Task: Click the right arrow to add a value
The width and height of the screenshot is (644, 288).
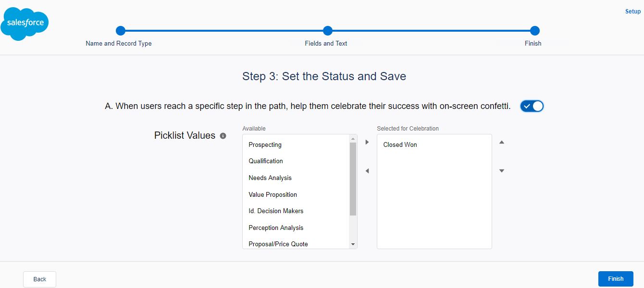Action: [x=367, y=142]
